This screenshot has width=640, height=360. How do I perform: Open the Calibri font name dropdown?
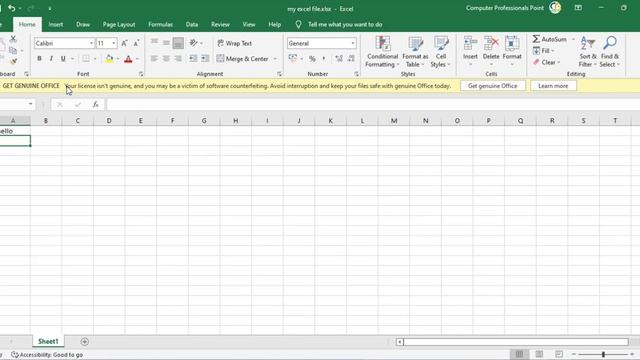pos(91,43)
